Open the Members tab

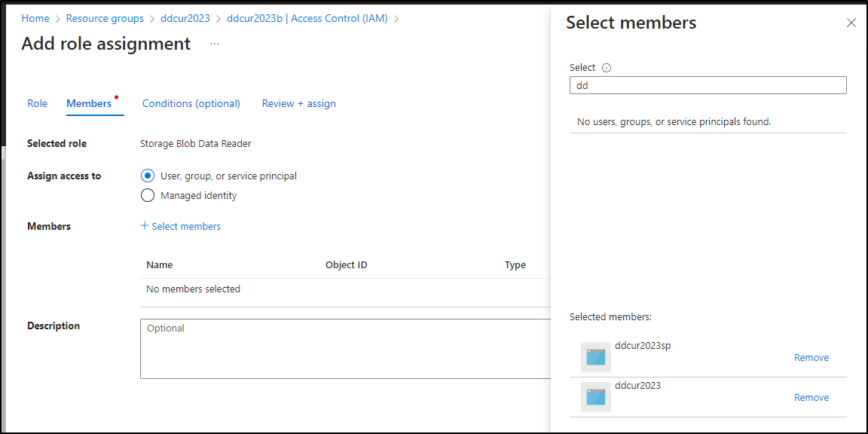point(89,103)
